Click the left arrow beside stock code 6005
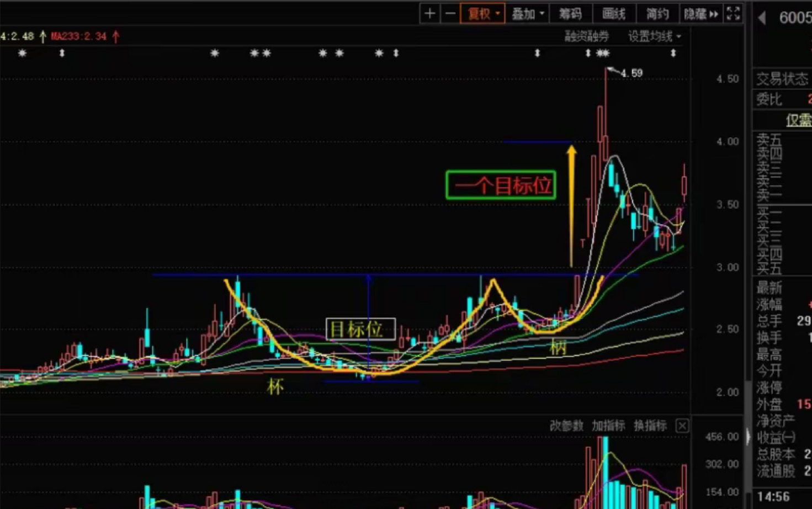The image size is (812, 509). (x=762, y=18)
